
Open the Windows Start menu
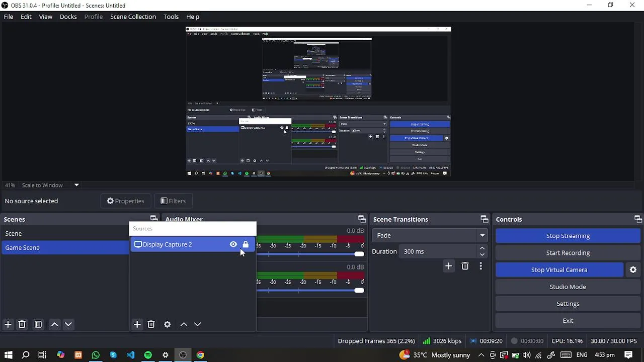pos(8,355)
